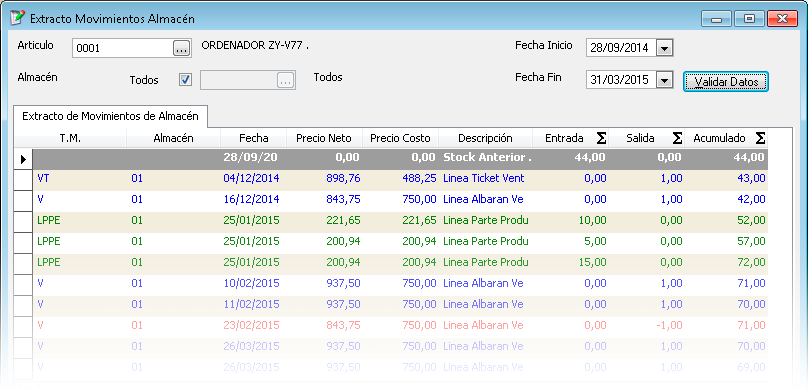Click date 16/12/2014 in the grid

(x=251, y=199)
